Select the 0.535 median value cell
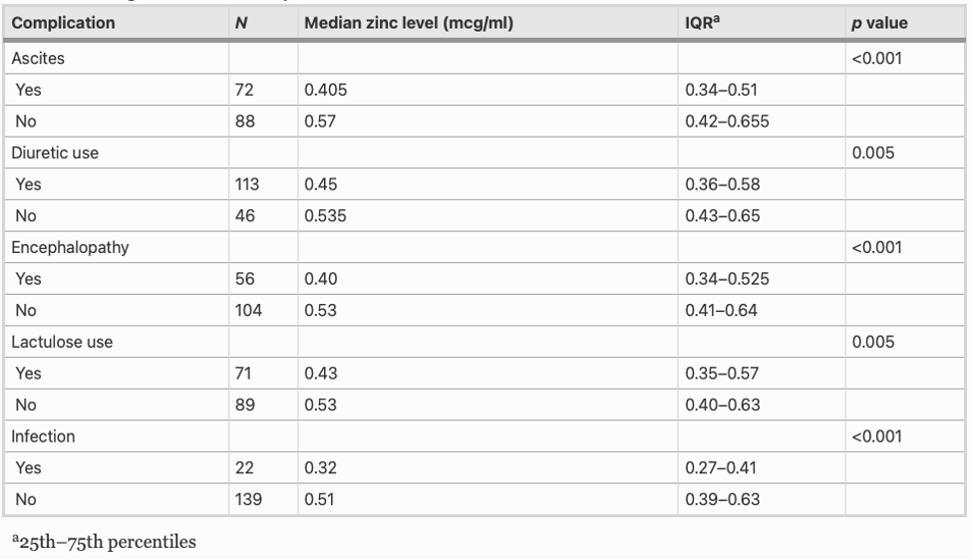 click(x=325, y=216)
